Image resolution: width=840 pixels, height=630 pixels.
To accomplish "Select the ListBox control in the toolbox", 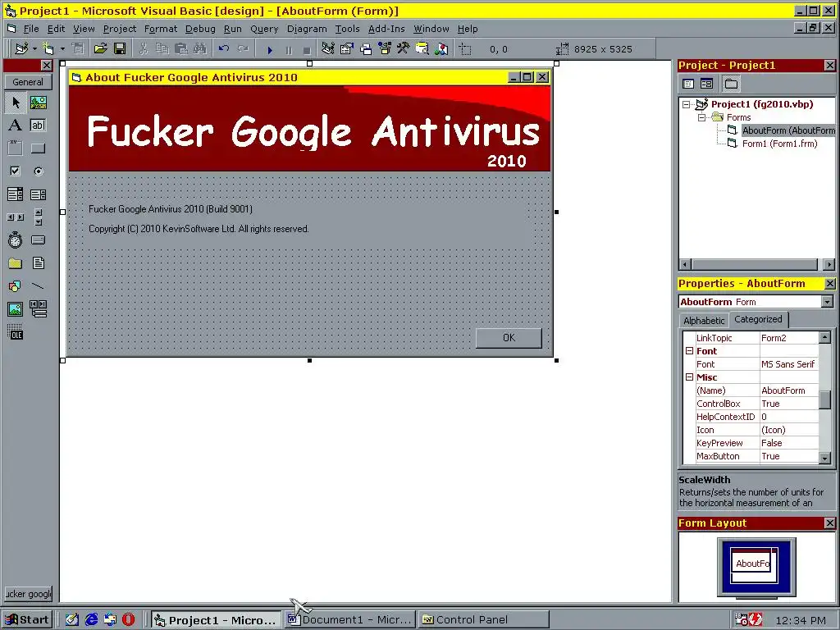I will (x=38, y=194).
